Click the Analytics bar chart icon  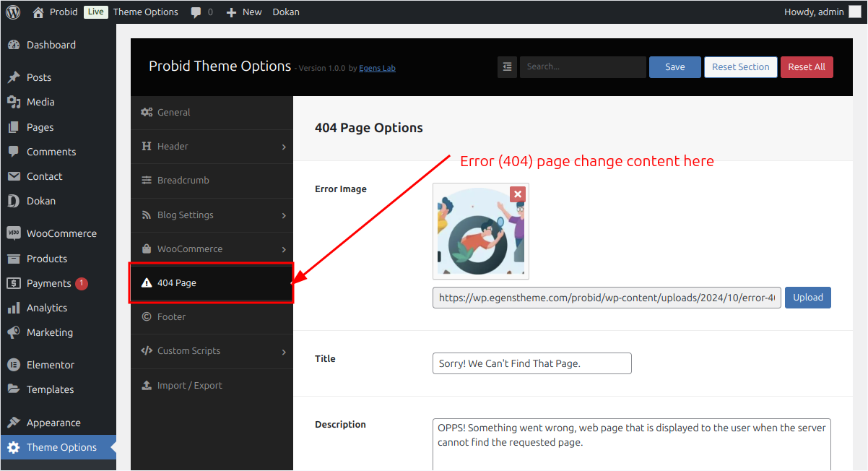tap(14, 308)
